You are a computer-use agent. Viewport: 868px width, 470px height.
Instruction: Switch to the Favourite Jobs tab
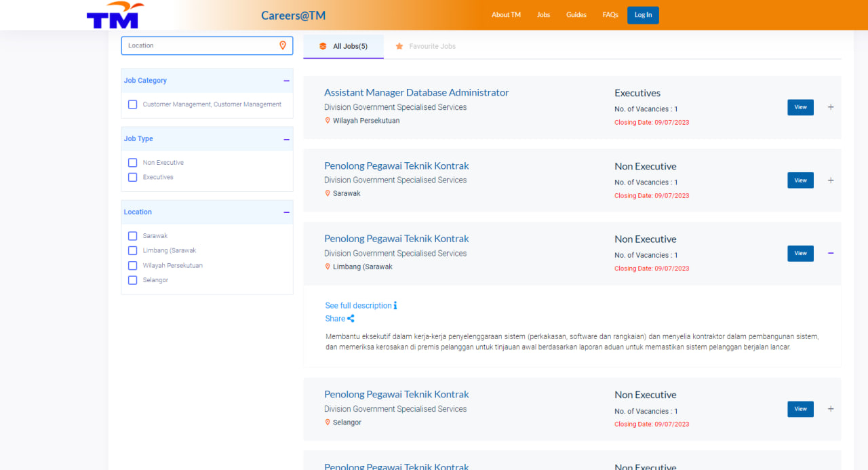coord(426,46)
